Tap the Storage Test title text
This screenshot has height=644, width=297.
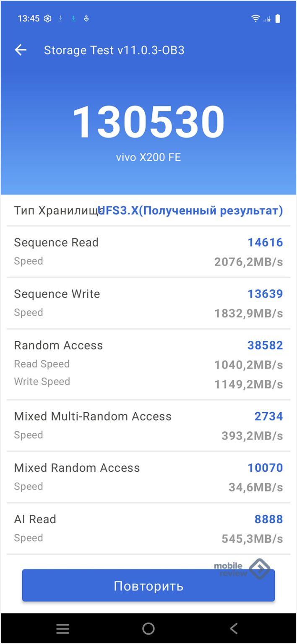tap(114, 50)
